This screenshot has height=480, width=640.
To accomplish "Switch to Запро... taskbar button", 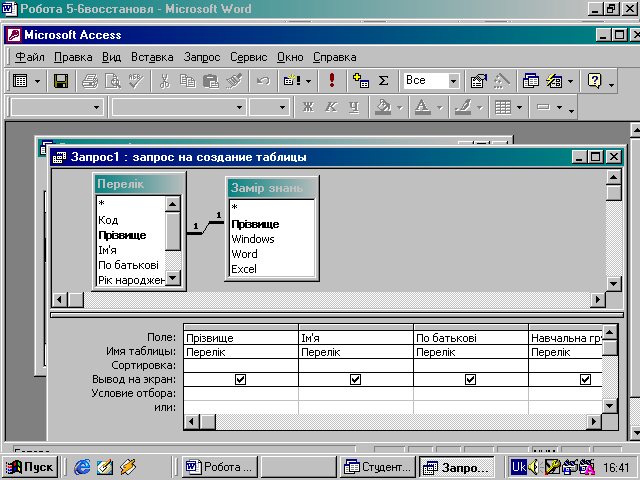I will point(457,467).
